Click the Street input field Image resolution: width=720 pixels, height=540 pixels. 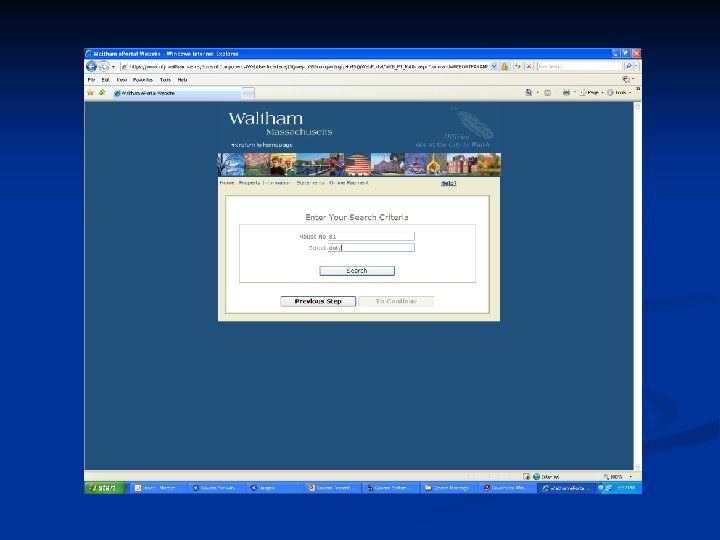point(371,248)
